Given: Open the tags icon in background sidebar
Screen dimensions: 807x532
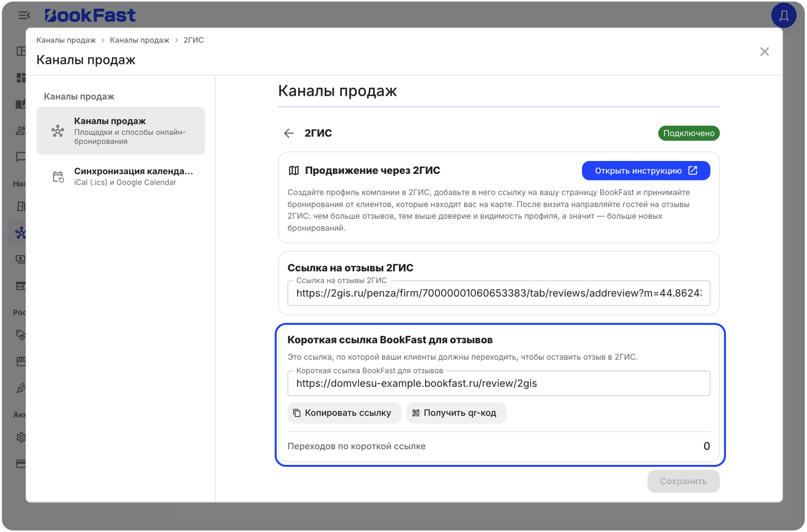Looking at the screenshot, I should coord(21,335).
